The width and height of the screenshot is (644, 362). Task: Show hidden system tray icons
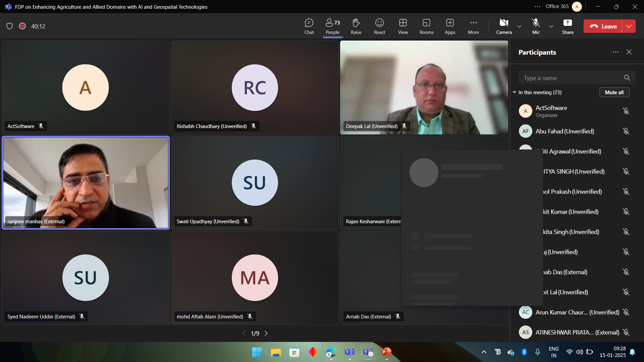click(484, 352)
